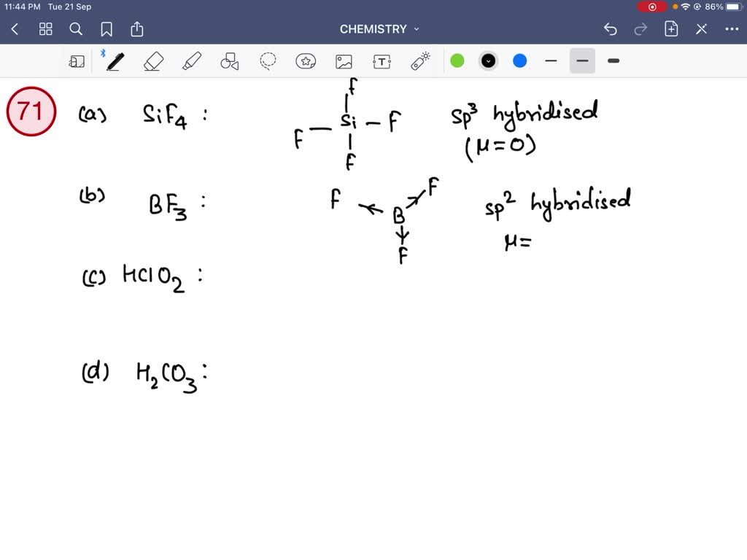Image resolution: width=747 pixels, height=560 pixels.
Task: Open the search tool
Action: (x=76, y=29)
